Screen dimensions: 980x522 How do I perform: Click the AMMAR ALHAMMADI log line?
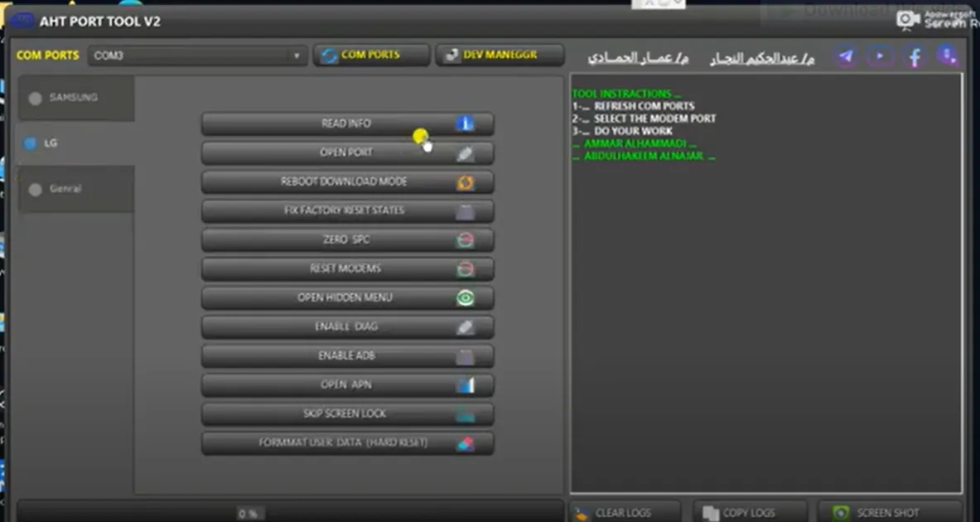[x=635, y=144]
